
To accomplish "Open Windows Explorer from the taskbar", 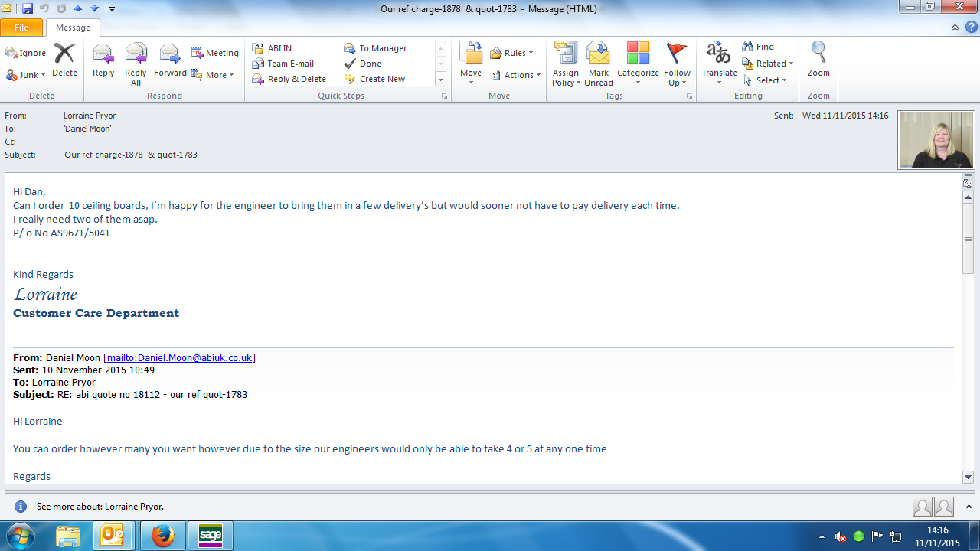I will [68, 536].
